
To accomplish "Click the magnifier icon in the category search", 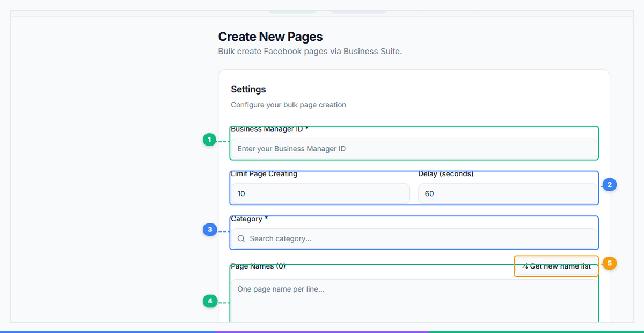I will 241,238.
